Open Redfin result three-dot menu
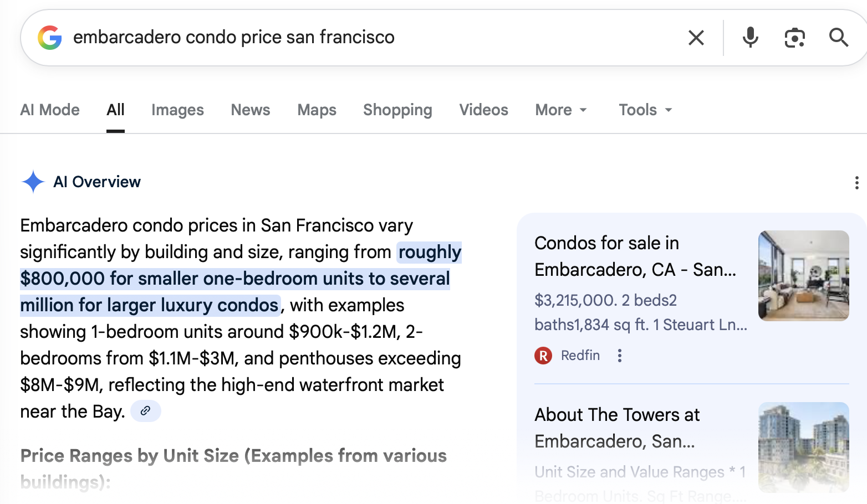 [x=620, y=356]
